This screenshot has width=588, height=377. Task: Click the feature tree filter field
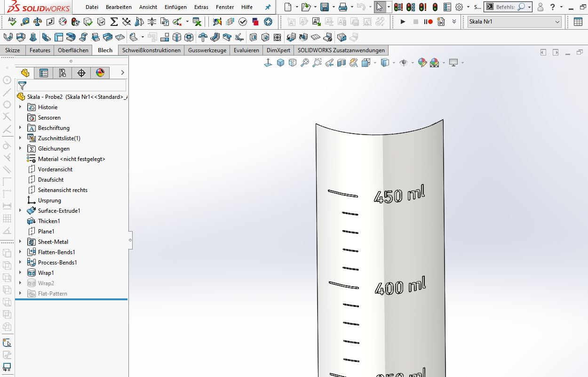72,85
